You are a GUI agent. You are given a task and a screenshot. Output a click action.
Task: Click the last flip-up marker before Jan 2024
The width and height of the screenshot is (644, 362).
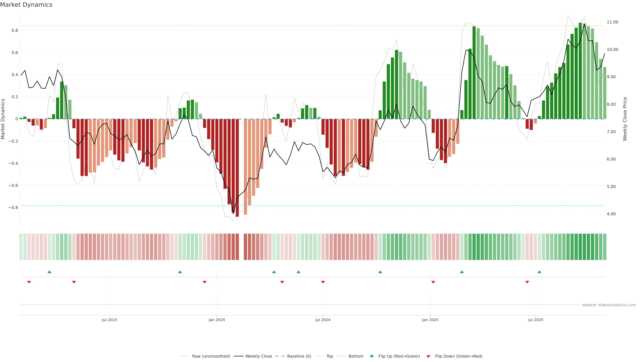pyautogui.click(x=180, y=272)
